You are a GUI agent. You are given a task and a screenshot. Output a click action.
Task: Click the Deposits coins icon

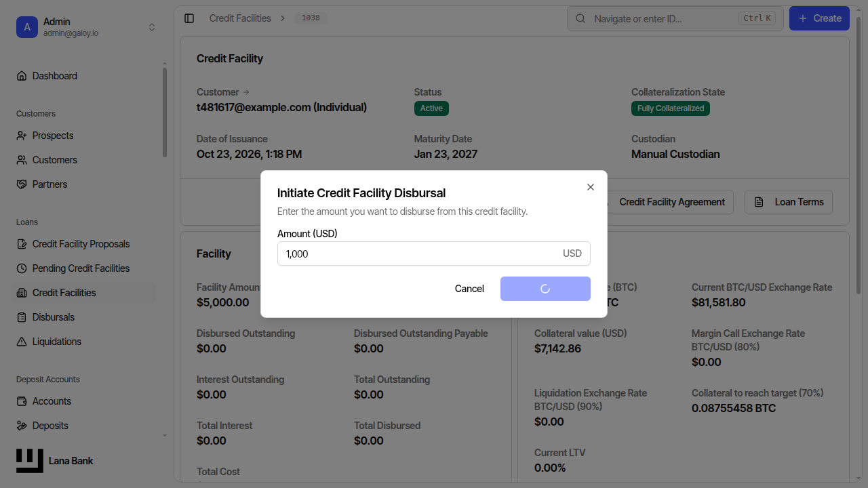pyautogui.click(x=22, y=426)
